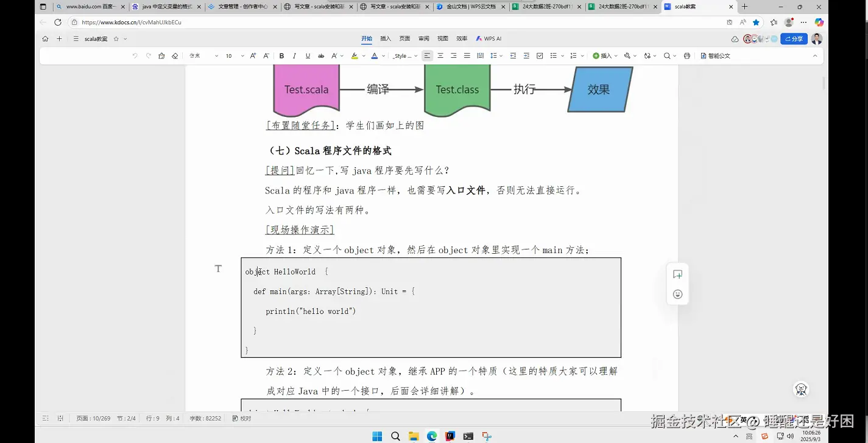Click the highlight color icon

[x=355, y=55]
